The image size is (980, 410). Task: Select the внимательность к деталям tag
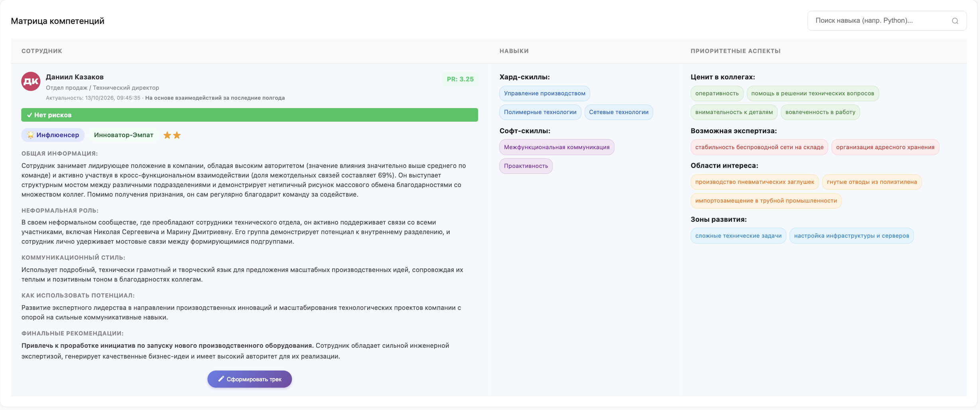[734, 112]
